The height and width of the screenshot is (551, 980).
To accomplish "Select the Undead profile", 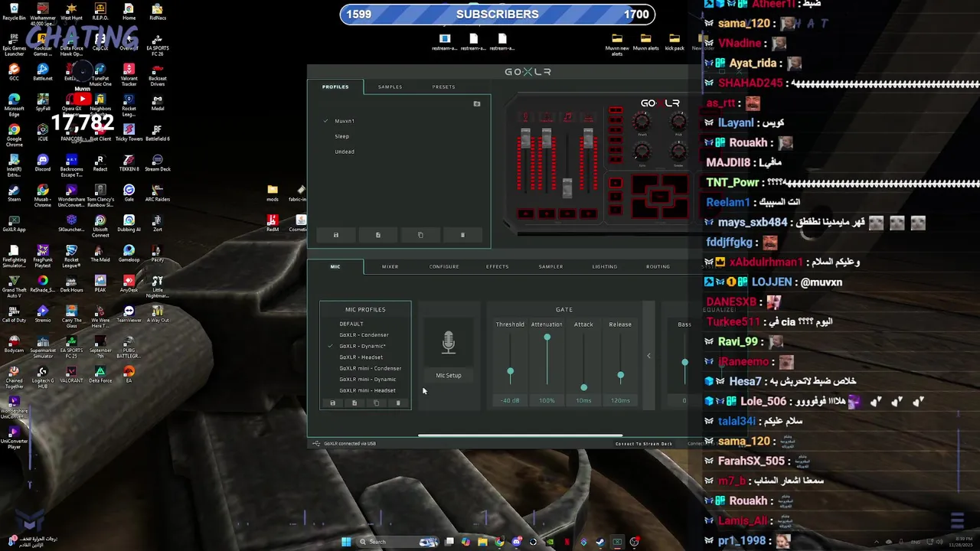I will [345, 152].
